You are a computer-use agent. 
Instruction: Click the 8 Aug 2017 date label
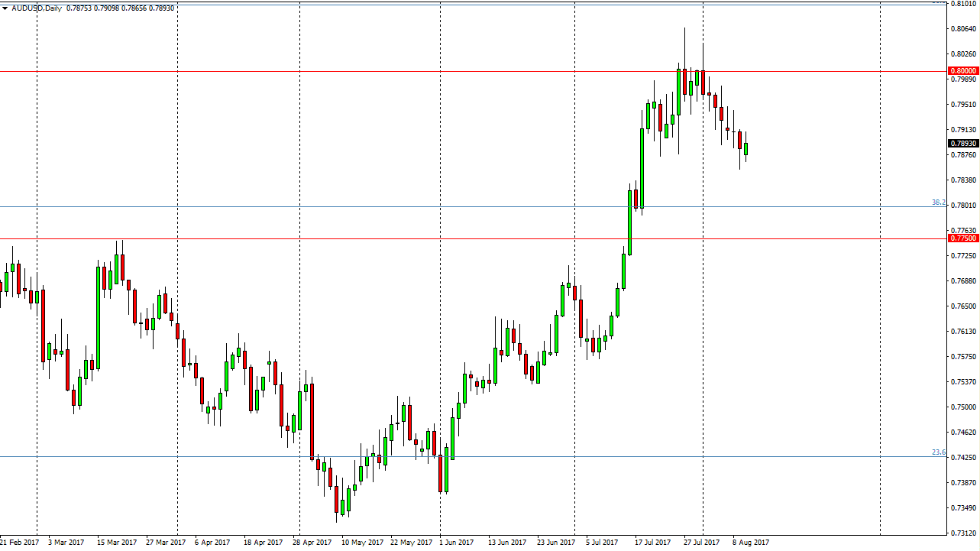pos(751,542)
